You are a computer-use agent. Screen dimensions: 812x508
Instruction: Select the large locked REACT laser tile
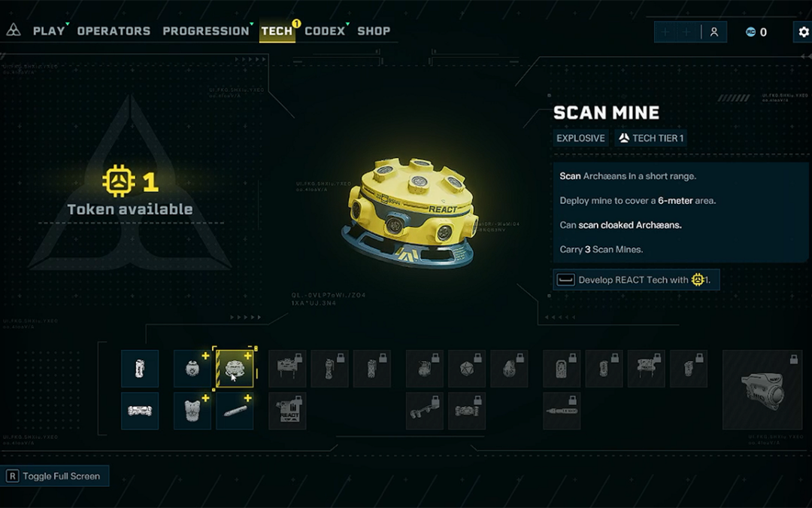[762, 390]
